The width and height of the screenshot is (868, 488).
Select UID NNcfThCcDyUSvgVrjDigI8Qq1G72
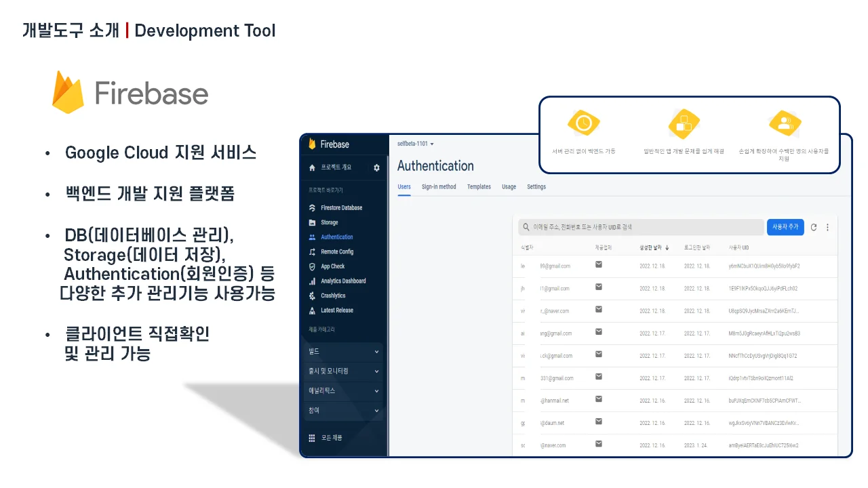(762, 356)
